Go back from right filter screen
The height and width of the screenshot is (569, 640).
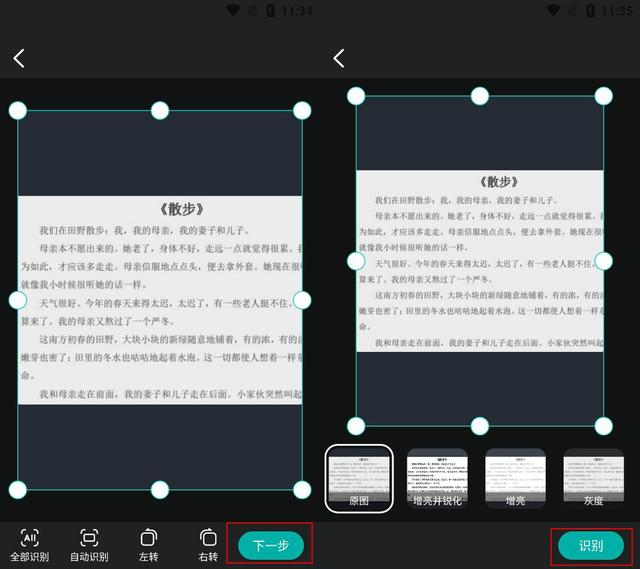click(339, 58)
